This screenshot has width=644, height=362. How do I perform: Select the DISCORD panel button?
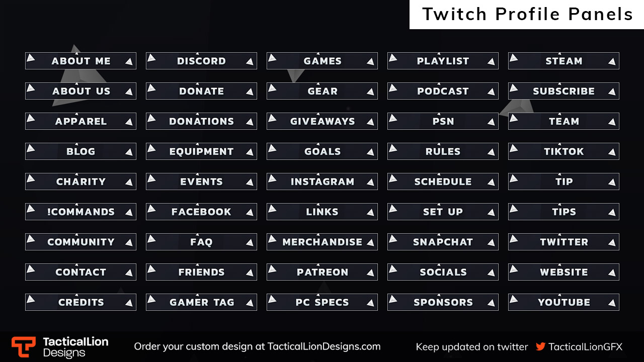(x=201, y=61)
